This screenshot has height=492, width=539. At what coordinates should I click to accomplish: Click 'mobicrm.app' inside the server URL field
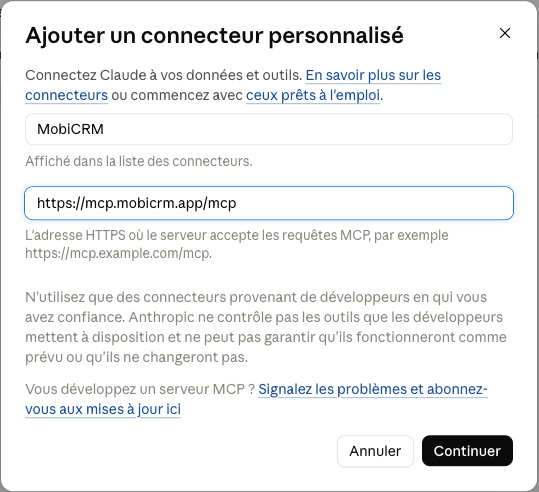click(x=161, y=203)
